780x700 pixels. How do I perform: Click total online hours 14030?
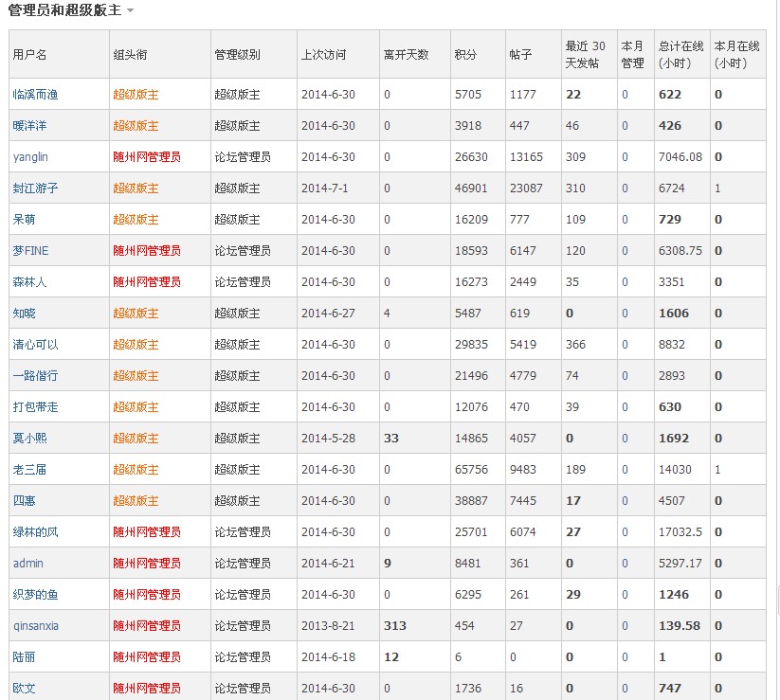coord(675,470)
